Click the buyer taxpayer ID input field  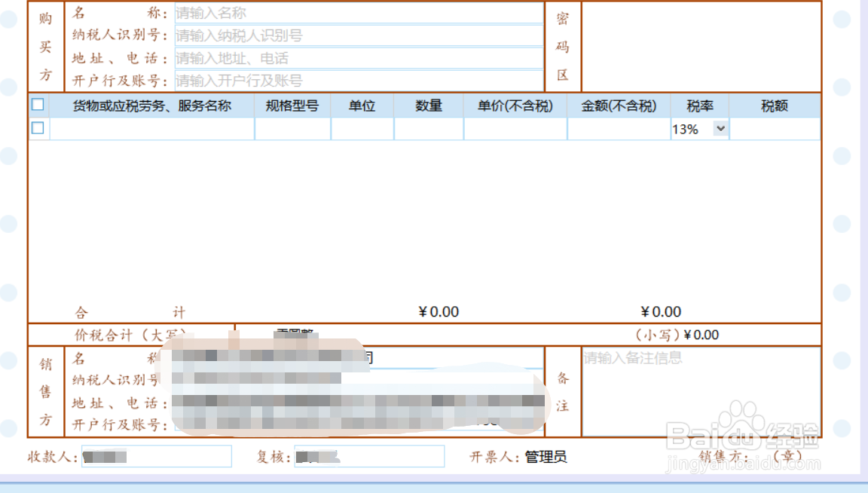pyautogui.click(x=359, y=35)
